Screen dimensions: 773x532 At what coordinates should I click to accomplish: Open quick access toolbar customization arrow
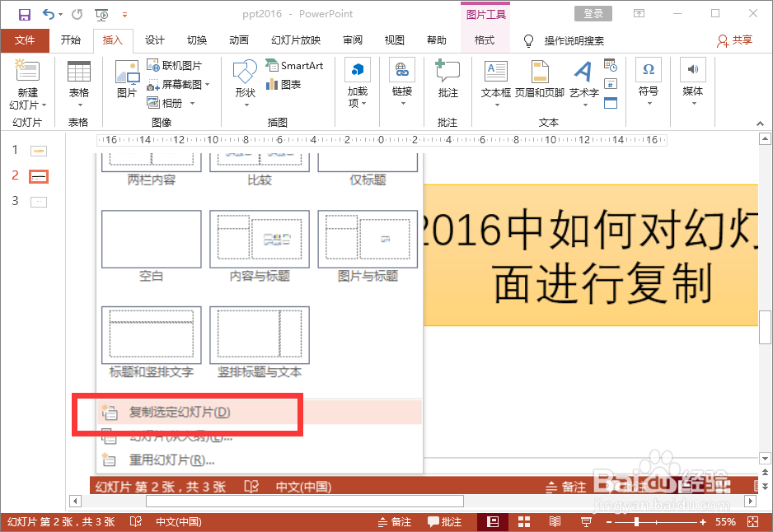click(x=124, y=15)
